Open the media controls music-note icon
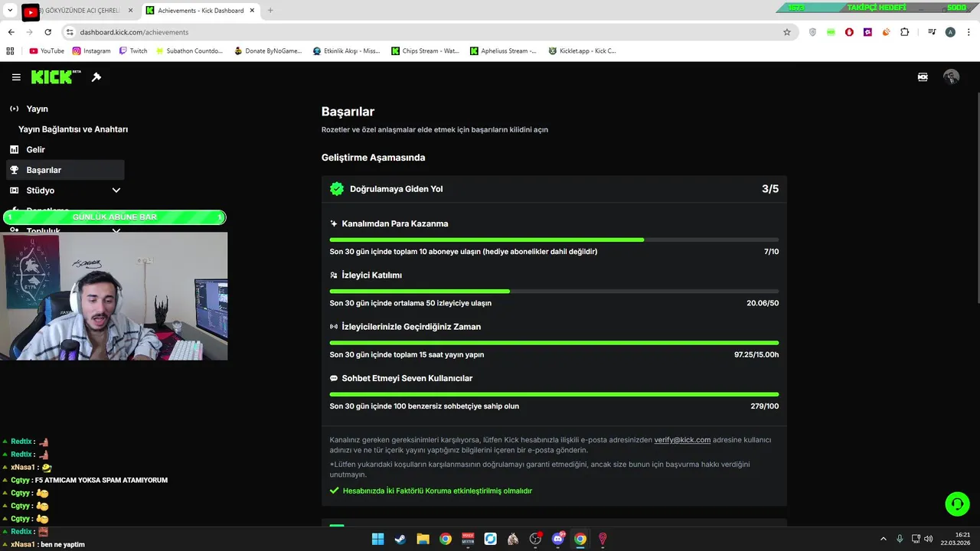 pos(932,32)
